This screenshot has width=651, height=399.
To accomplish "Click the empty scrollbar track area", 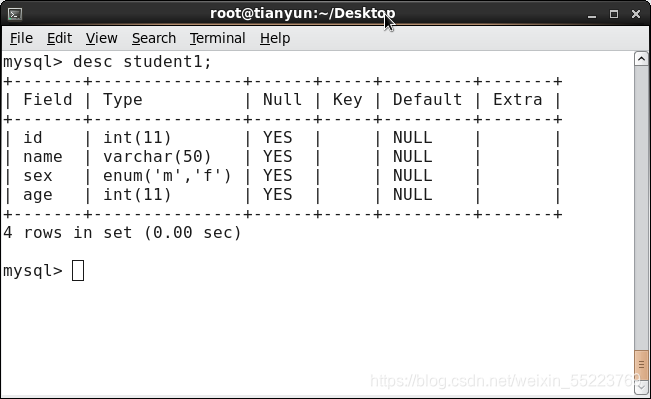I will (x=641, y=208).
